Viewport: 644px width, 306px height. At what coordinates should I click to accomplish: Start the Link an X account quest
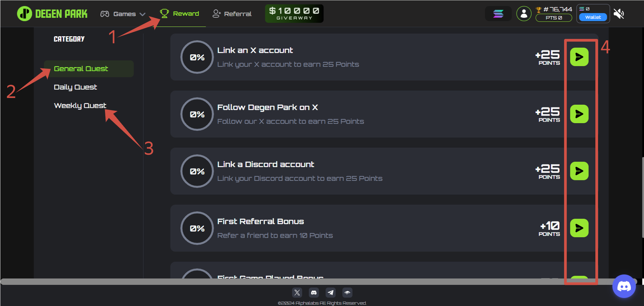(x=579, y=57)
